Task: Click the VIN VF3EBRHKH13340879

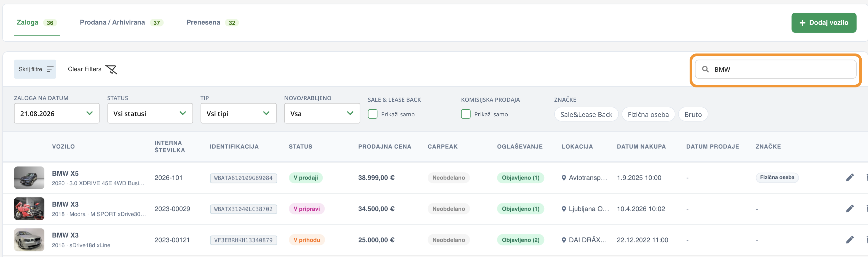Action: (x=243, y=240)
